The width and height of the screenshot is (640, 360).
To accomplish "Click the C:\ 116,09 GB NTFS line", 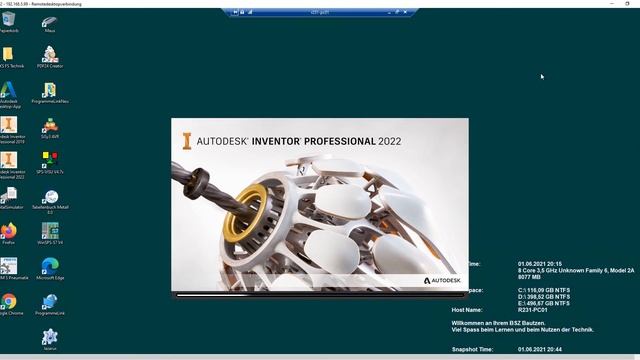I will (x=544, y=290).
